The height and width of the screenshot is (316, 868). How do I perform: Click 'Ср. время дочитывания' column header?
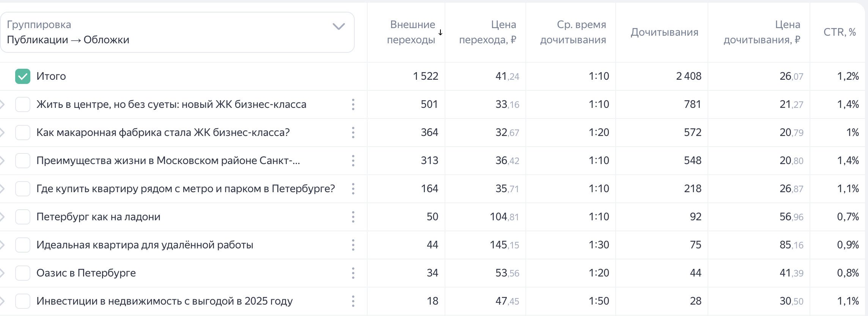click(573, 32)
